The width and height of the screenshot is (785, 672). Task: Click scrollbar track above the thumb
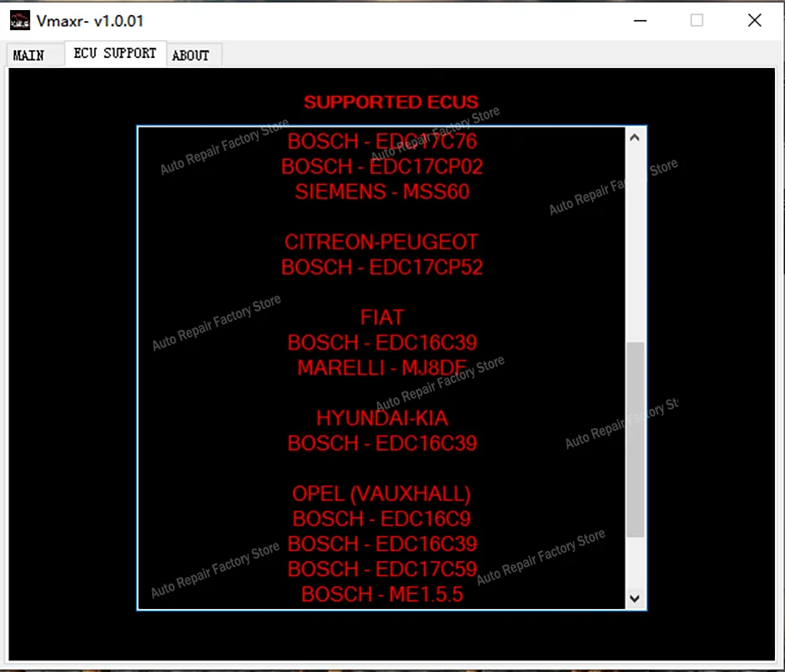(635, 244)
